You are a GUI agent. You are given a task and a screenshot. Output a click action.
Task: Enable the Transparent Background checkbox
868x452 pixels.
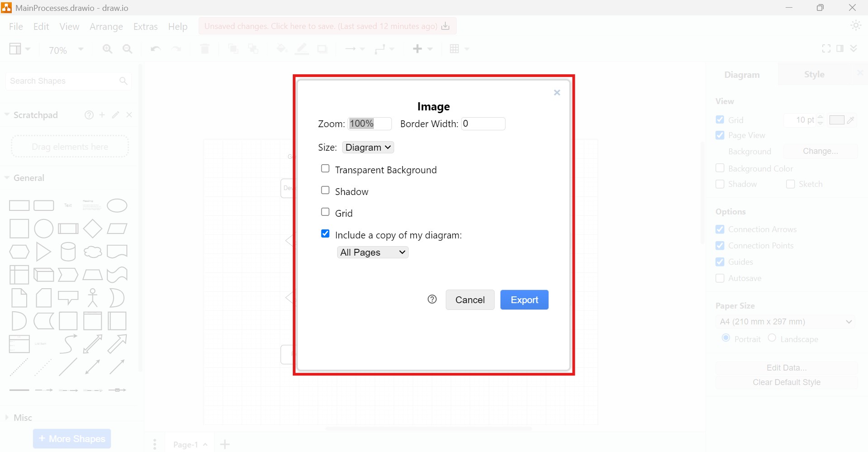tap(325, 168)
